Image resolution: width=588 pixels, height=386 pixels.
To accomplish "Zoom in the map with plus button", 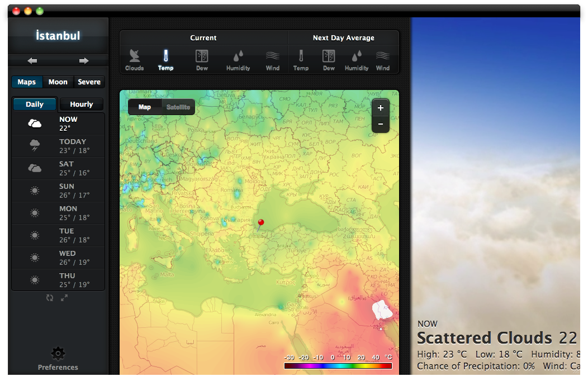I will 381,108.
